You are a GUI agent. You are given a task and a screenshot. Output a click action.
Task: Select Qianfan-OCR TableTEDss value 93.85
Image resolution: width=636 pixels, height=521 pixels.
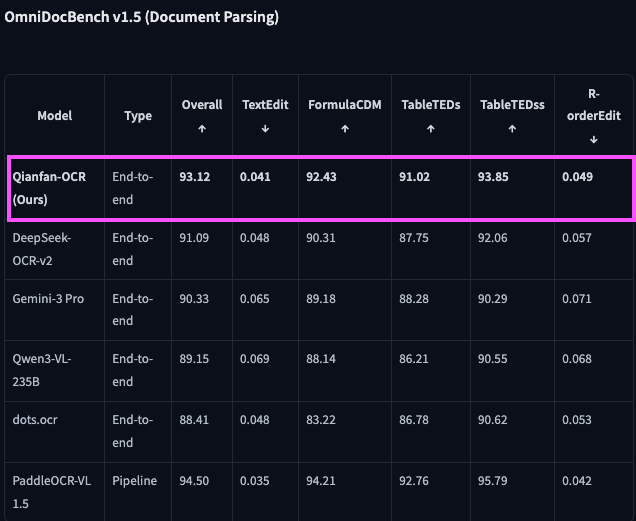(x=493, y=177)
